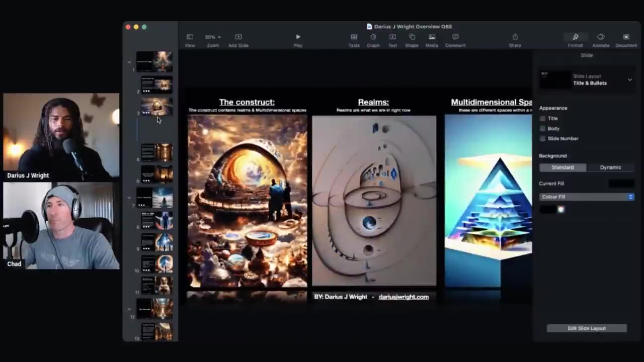The height and width of the screenshot is (362, 644).
Task: Select slide 9 thumbnail in navigator
Action: pos(157,242)
